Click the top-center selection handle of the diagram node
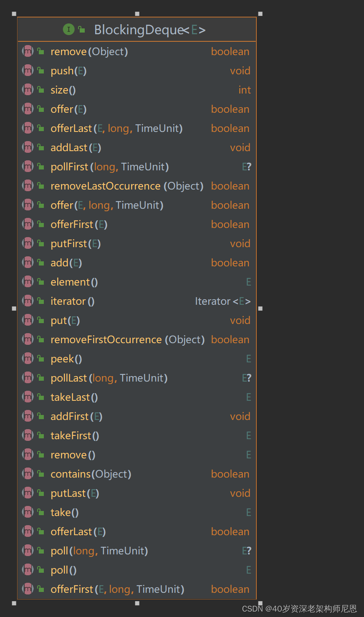 coord(137,14)
